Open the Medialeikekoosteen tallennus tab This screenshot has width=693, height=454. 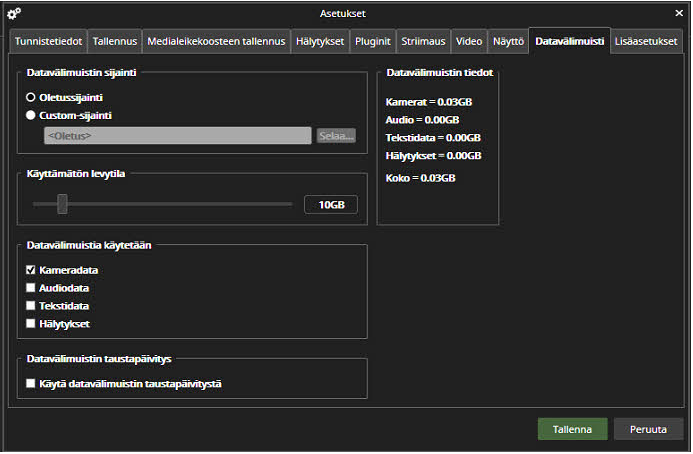click(216, 41)
